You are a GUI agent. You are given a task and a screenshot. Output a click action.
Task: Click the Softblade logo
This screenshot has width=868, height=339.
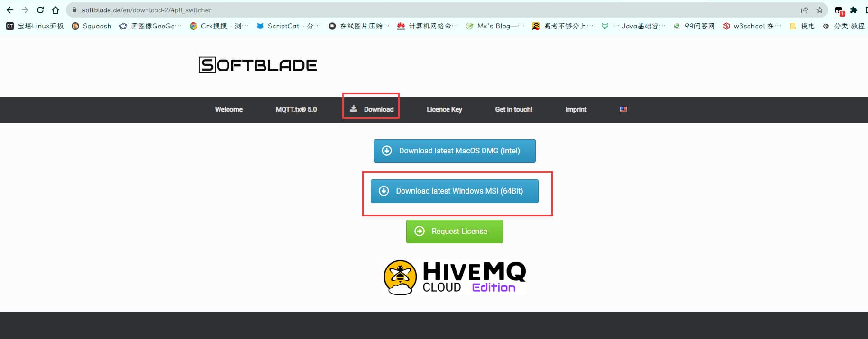pyautogui.click(x=257, y=65)
